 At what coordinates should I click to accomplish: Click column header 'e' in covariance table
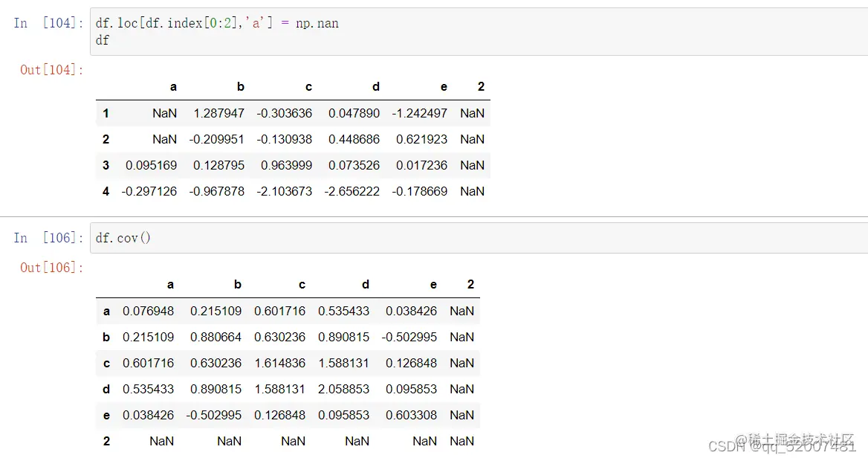433,285
